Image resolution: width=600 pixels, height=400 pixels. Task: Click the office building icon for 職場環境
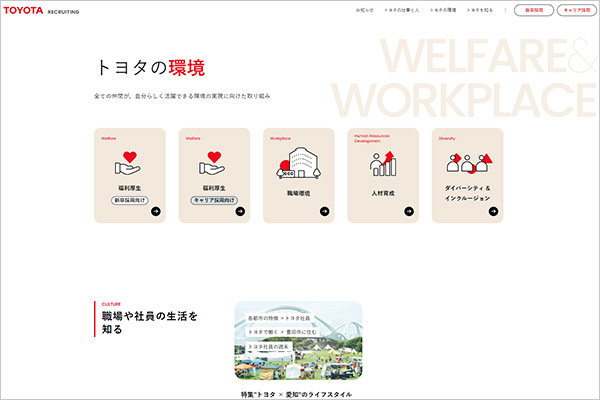pos(298,163)
